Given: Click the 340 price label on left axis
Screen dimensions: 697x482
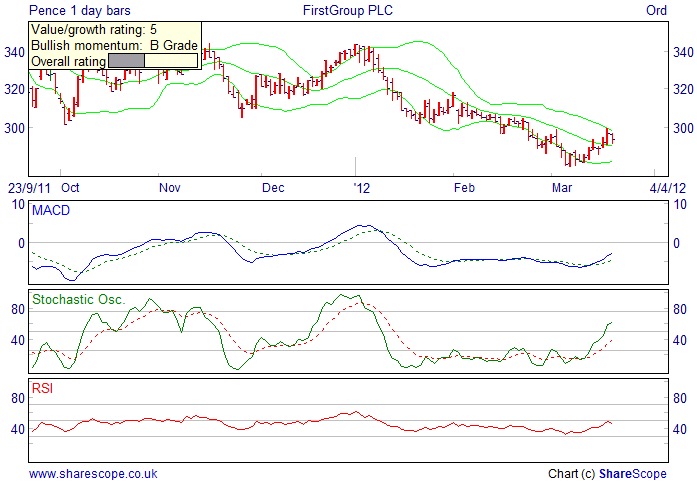Looking at the screenshot, I should (14, 52).
